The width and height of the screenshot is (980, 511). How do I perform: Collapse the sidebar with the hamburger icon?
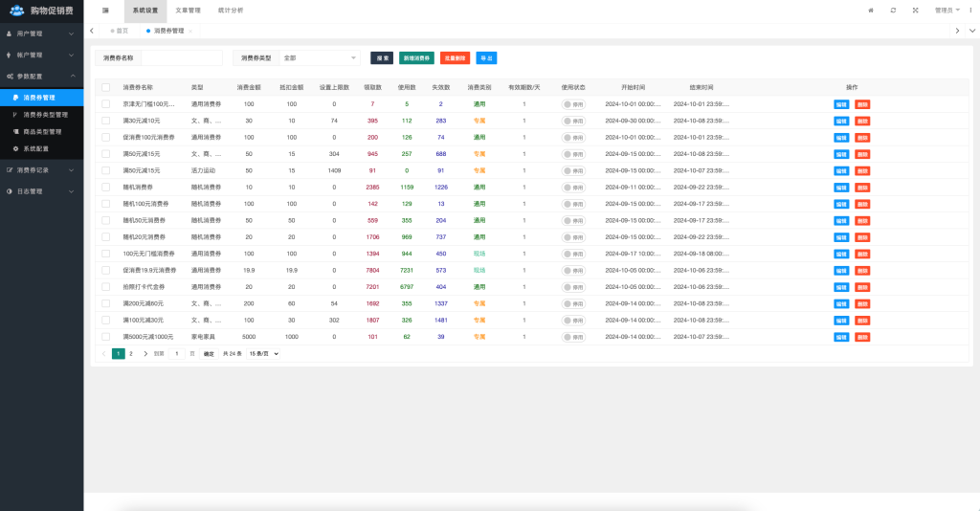tap(105, 10)
